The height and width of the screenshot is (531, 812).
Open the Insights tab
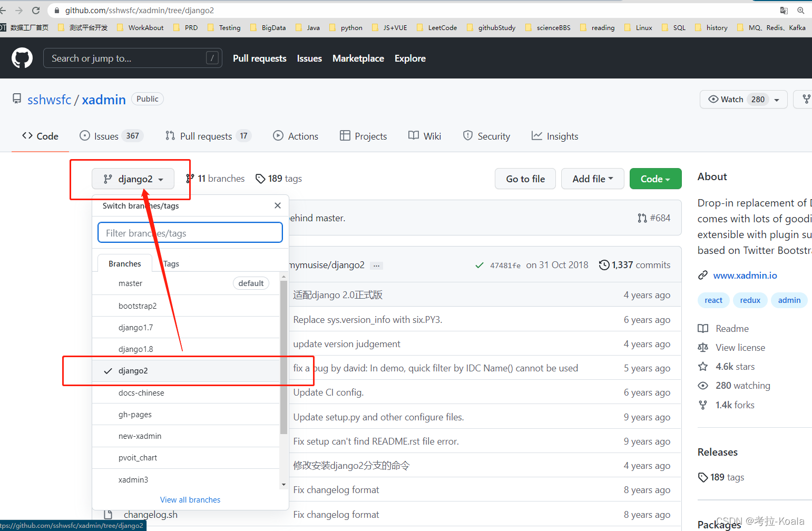click(555, 136)
